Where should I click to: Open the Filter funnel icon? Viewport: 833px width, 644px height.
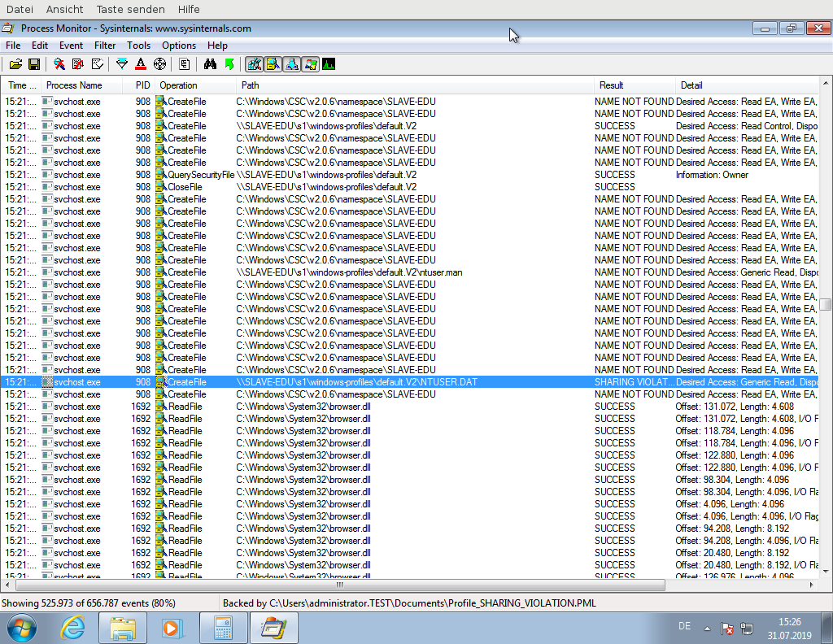[122, 63]
